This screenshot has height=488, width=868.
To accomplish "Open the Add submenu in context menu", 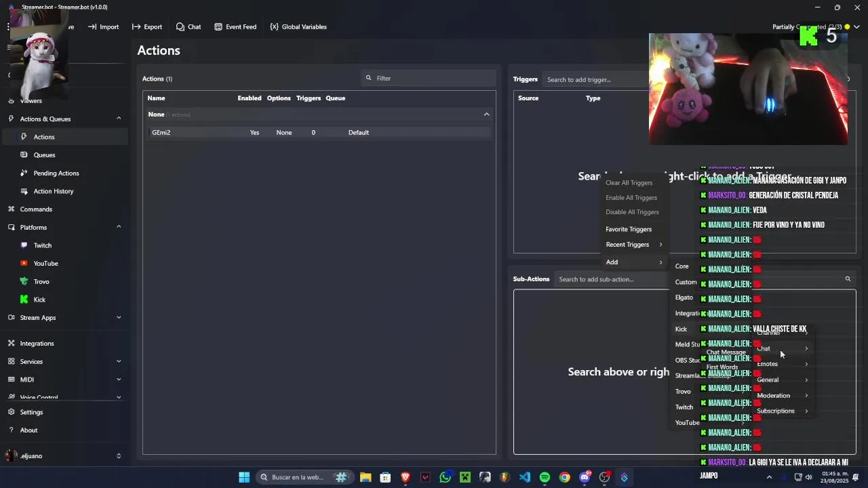I will click(633, 262).
